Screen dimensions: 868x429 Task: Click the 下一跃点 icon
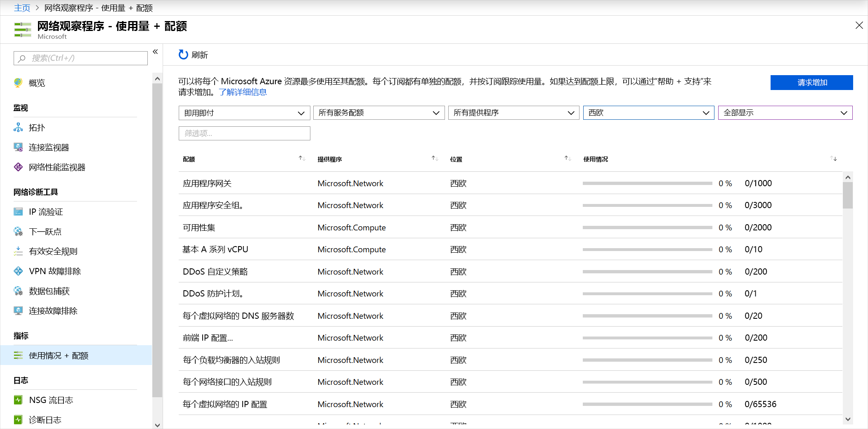pyautogui.click(x=18, y=232)
